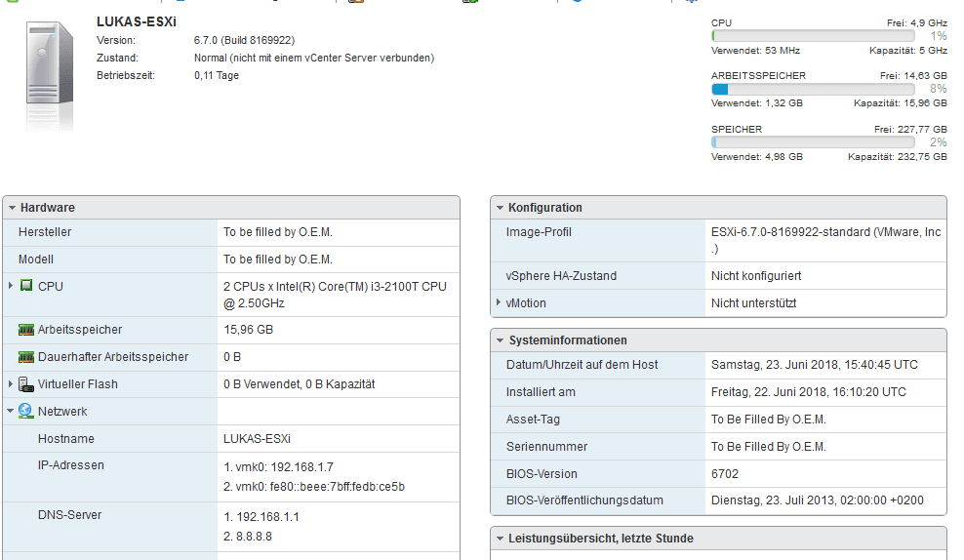
Task: Expand the CPU row details
Action: coord(11,286)
